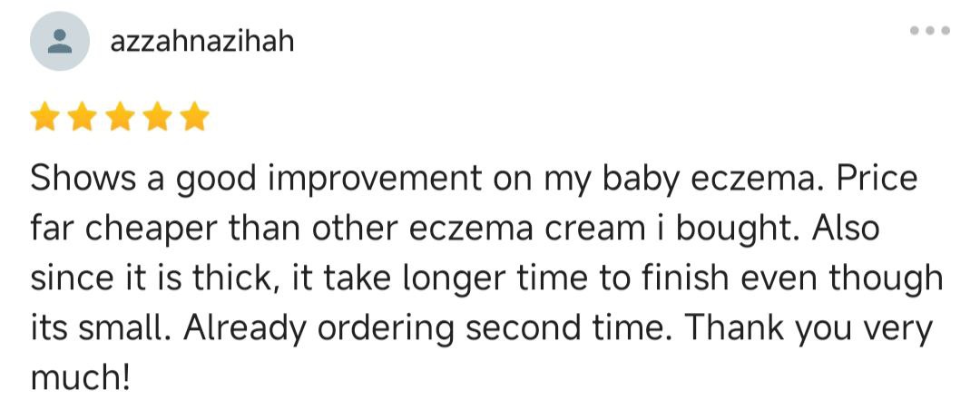This screenshot has width=980, height=410.
Task: Click the reviewer's profile avatar icon
Action: tap(60, 42)
